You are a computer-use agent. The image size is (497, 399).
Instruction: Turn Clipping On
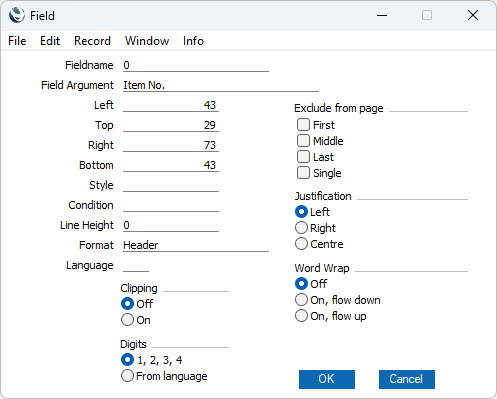127,320
